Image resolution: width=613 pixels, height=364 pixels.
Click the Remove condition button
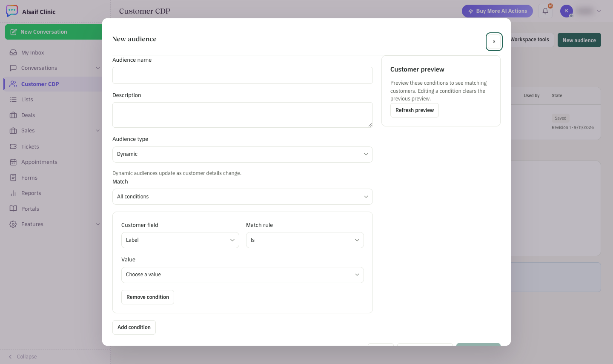point(148,297)
